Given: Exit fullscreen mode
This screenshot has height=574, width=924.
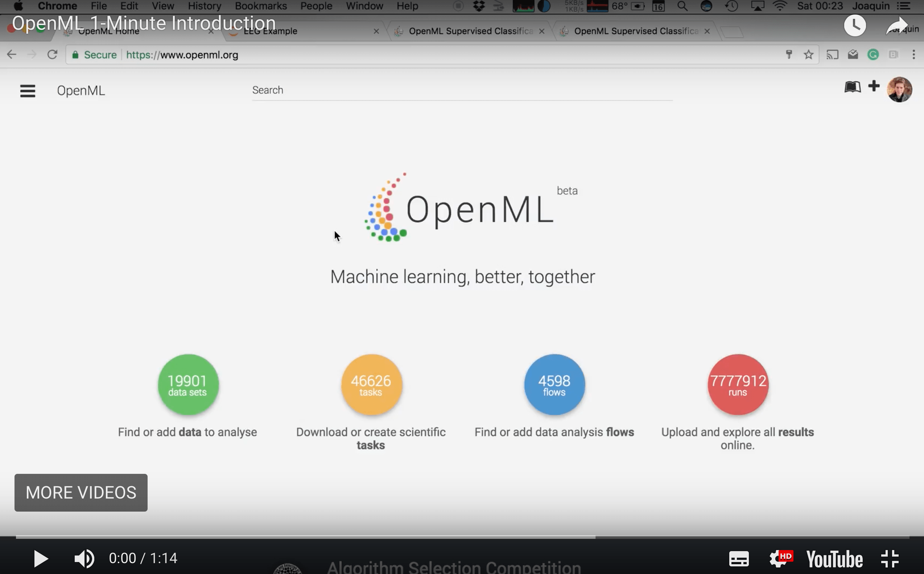Looking at the screenshot, I should click(890, 559).
